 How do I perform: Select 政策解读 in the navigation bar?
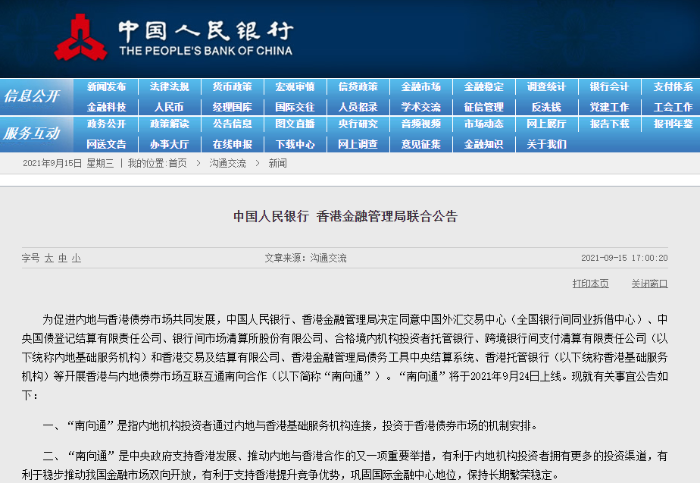point(169,124)
